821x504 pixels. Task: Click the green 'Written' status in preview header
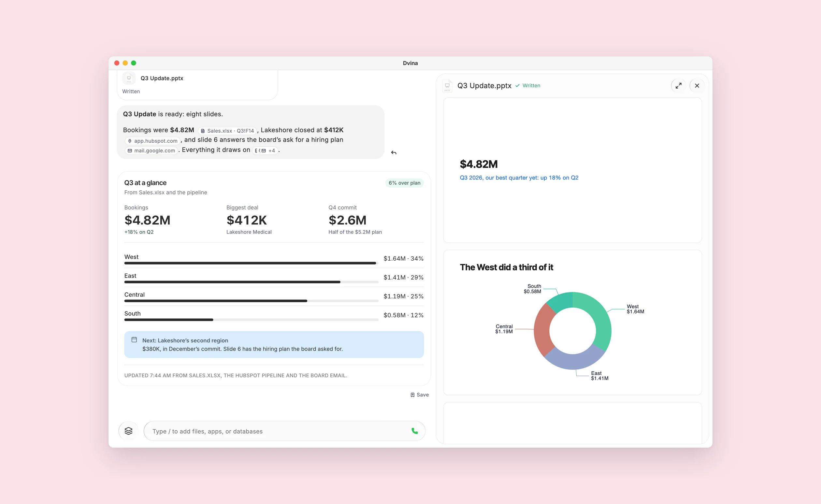(x=528, y=86)
